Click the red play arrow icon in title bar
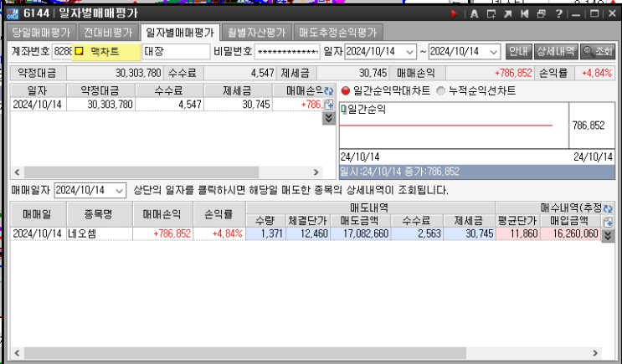 pyautogui.click(x=455, y=14)
